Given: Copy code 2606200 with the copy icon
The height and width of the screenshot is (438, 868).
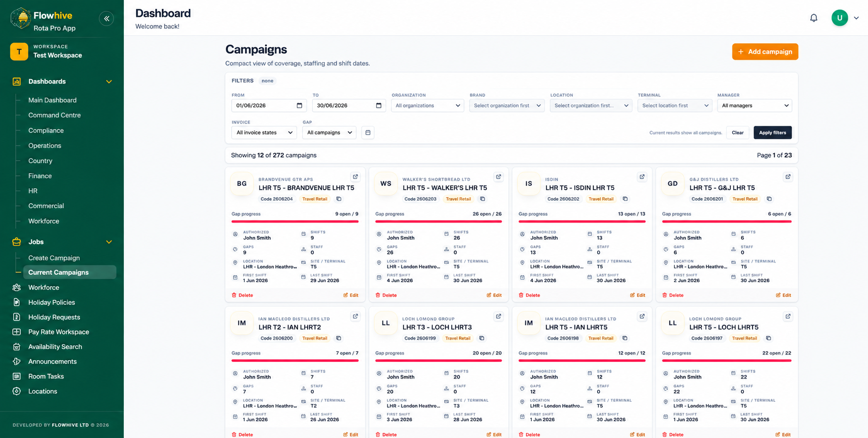Looking at the screenshot, I should point(339,338).
